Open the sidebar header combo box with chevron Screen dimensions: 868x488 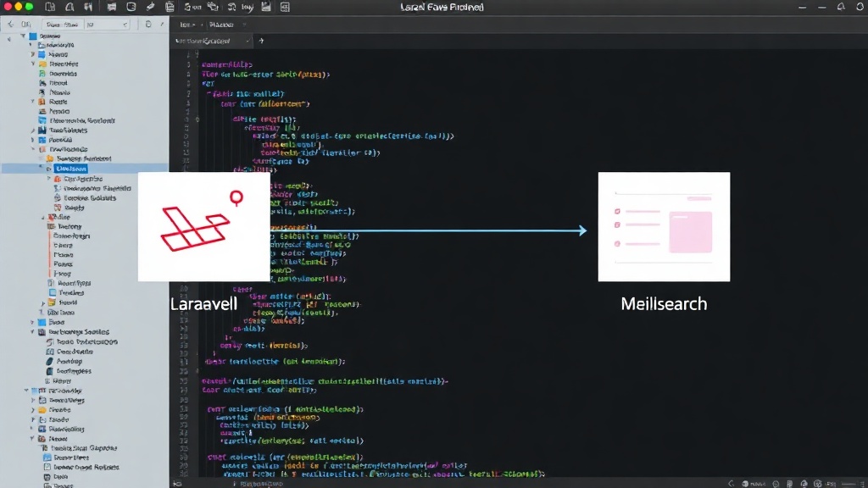[107, 25]
